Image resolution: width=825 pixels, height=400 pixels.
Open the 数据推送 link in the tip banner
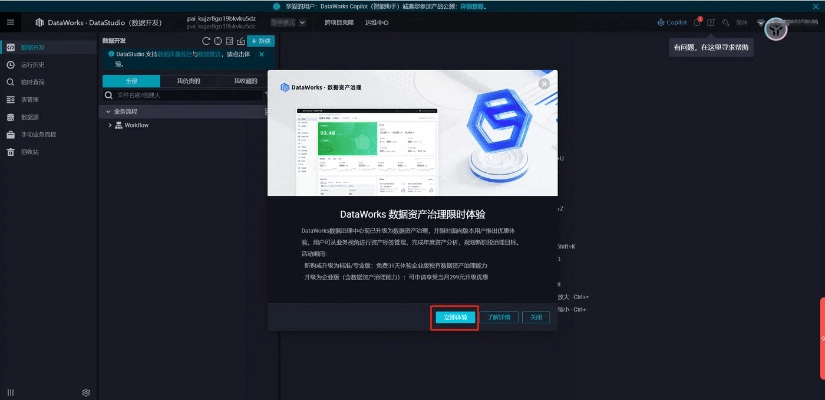point(209,54)
